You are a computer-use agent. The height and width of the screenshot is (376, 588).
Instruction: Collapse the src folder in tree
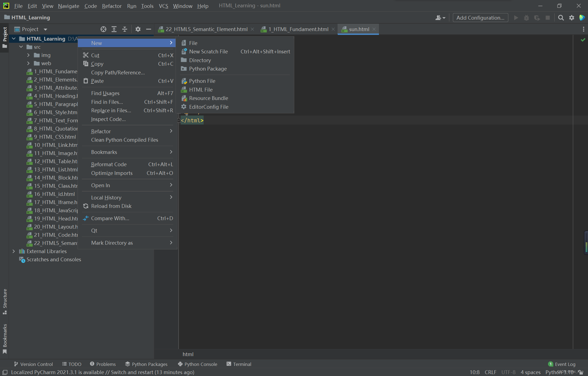click(x=21, y=47)
